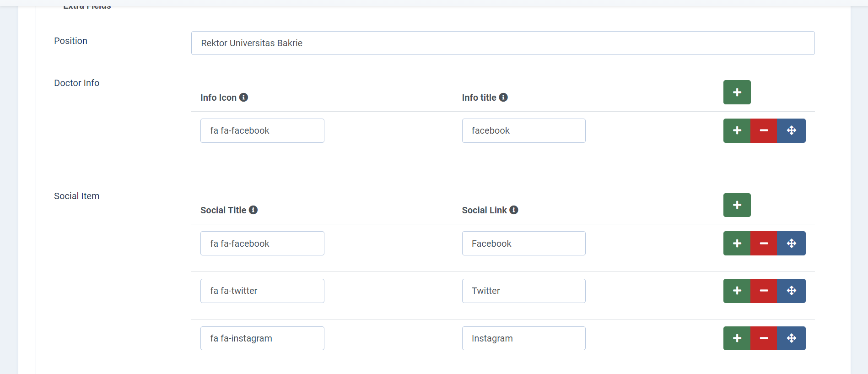The height and width of the screenshot is (374, 868).
Task: Edit the Instagram Social Link field
Action: click(523, 339)
